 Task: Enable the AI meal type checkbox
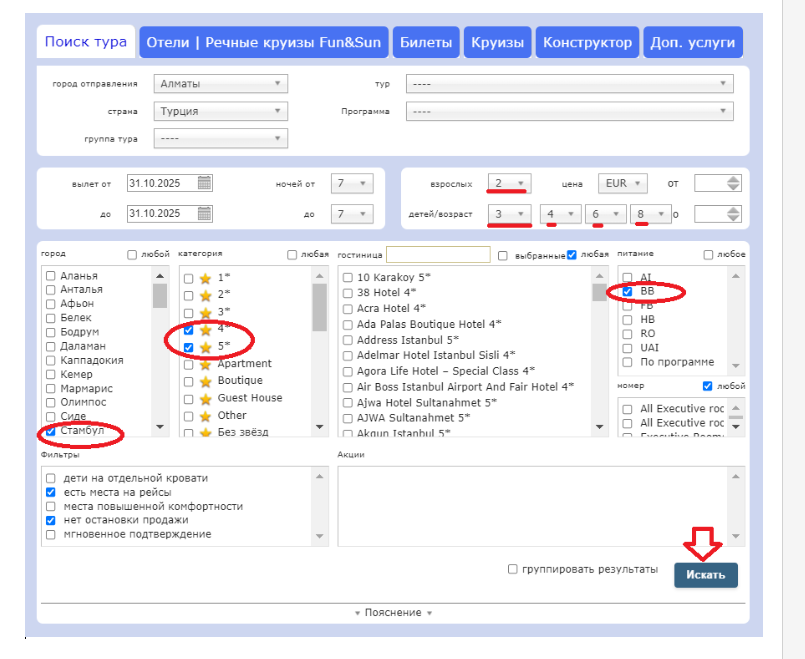[627, 278]
